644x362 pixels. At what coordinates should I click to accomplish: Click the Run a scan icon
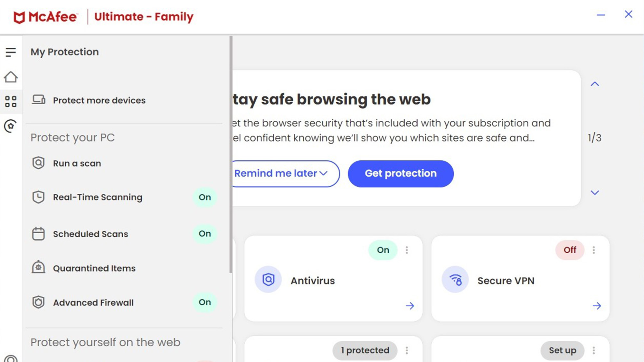(38, 163)
